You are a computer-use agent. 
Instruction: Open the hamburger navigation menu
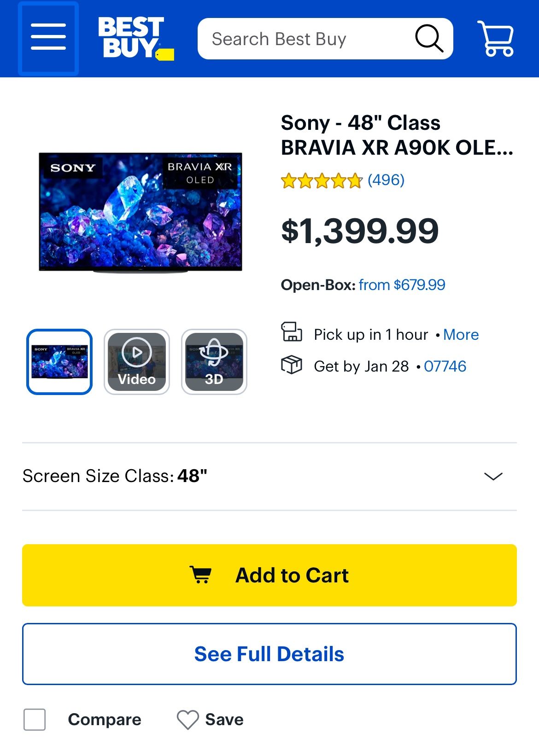(48, 38)
